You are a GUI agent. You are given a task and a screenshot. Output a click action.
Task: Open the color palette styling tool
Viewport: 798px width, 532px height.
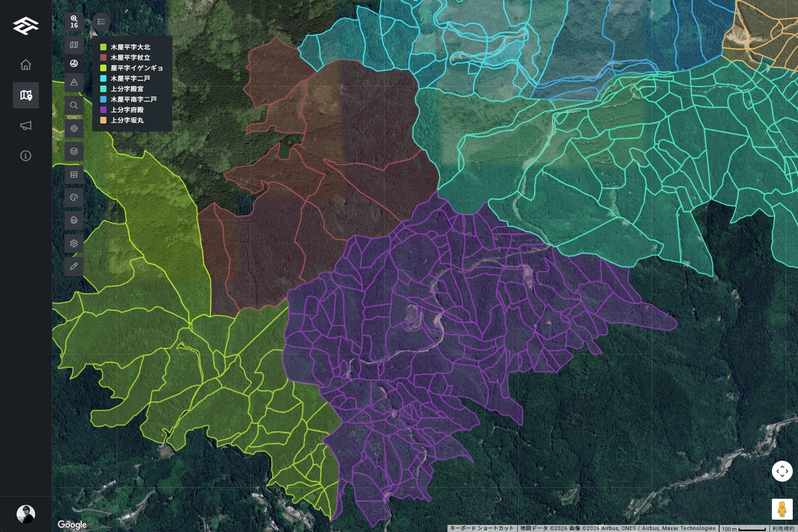[x=74, y=198]
